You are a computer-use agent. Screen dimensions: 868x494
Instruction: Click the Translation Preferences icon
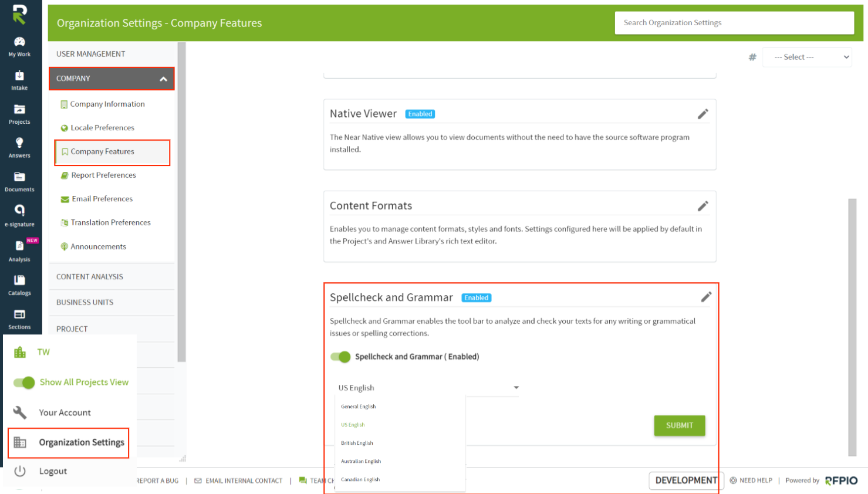tap(65, 223)
